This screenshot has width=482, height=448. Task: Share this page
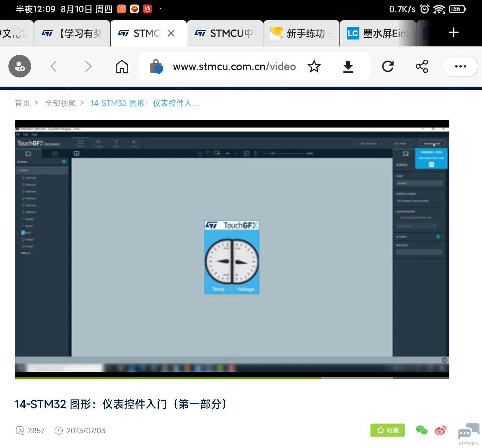point(422,66)
